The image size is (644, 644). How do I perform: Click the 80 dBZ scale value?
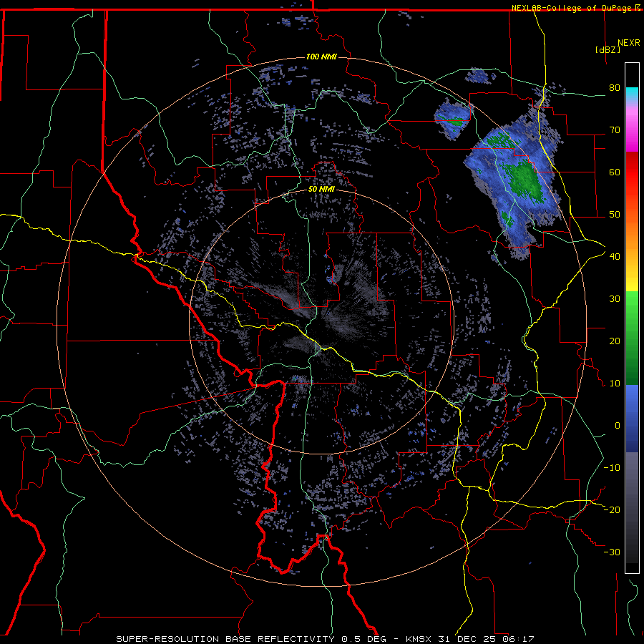click(615, 87)
